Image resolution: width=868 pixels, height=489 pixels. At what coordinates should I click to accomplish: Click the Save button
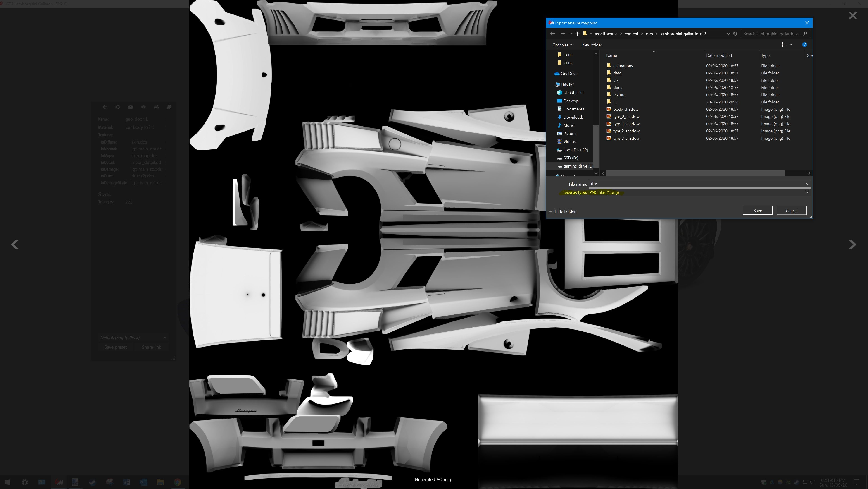(757, 211)
